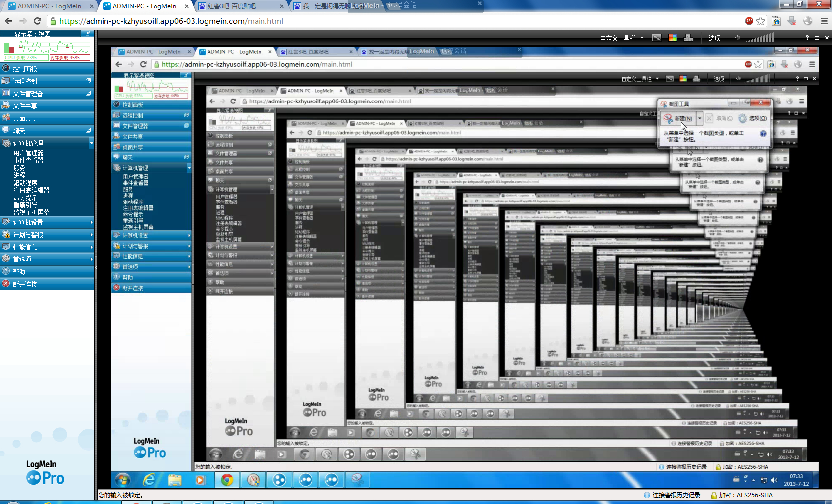The width and height of the screenshot is (832, 504).
Task: Adjust the remote sound volume slider
Action: tap(759, 38)
